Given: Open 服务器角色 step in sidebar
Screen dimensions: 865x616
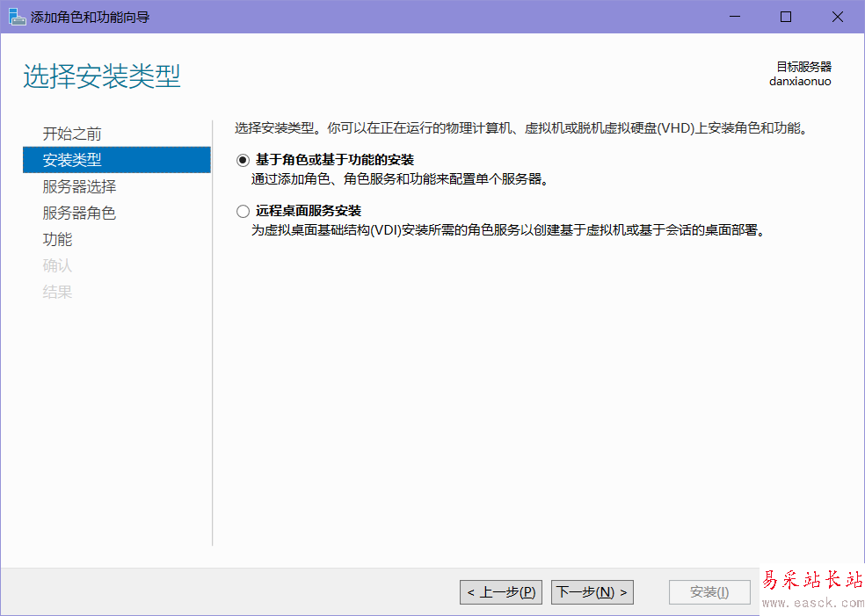Looking at the screenshot, I should pos(79,213).
